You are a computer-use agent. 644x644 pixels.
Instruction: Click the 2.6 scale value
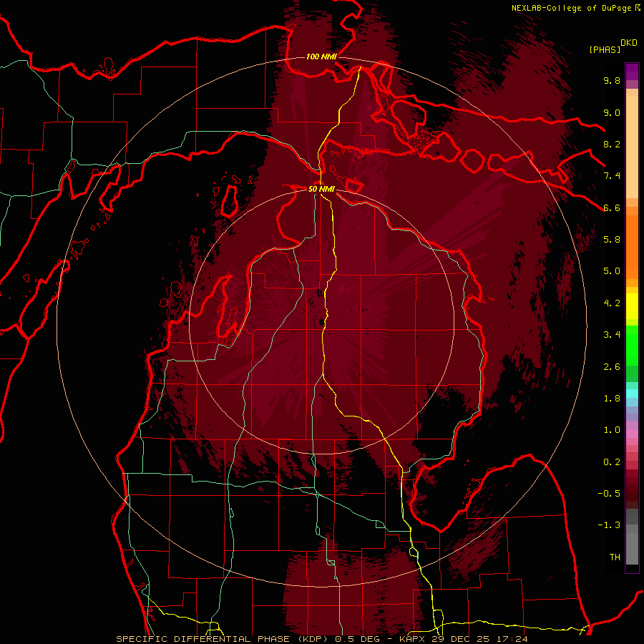(612, 367)
